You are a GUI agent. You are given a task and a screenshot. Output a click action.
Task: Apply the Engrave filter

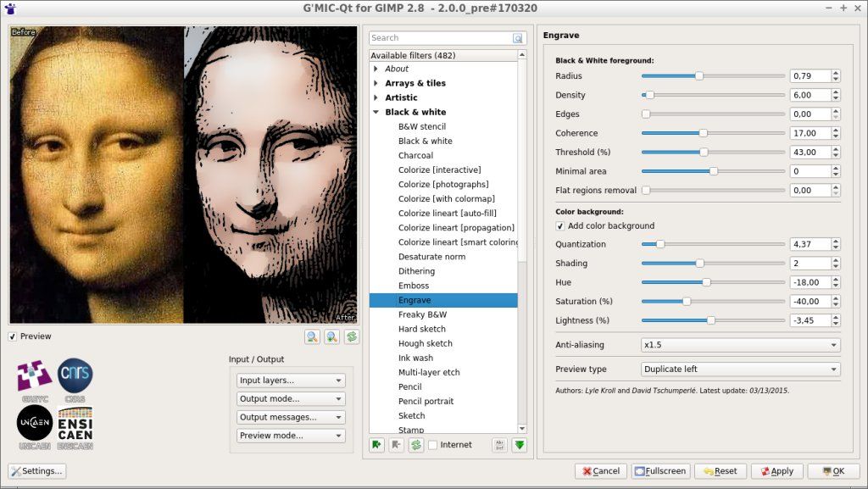pos(776,471)
